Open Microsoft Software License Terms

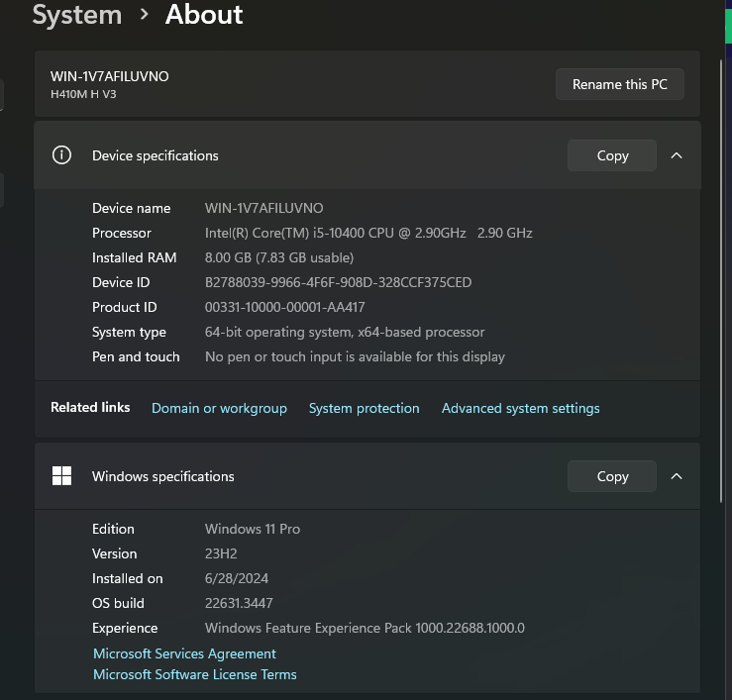tap(194, 674)
